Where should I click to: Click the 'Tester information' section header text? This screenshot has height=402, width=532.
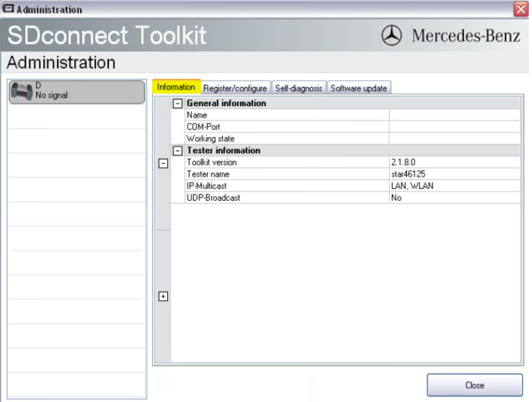(223, 151)
